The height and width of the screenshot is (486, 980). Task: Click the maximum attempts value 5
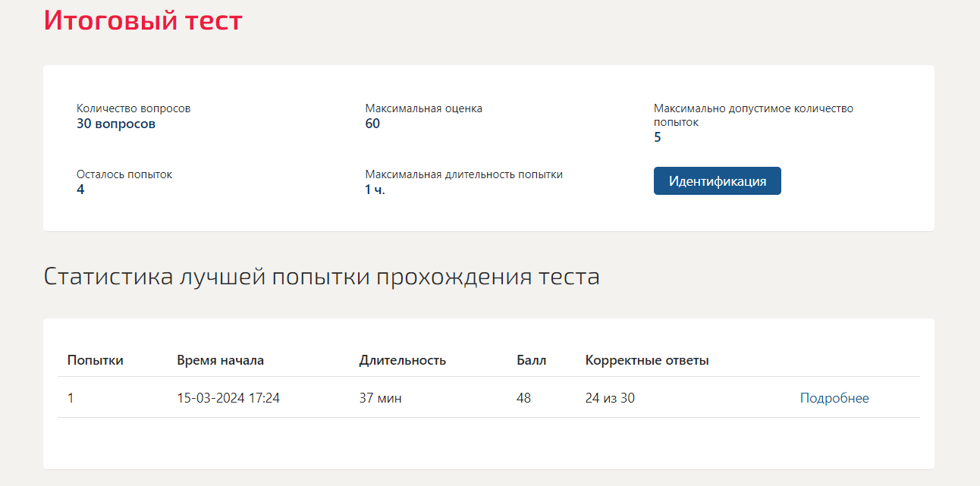[658, 137]
